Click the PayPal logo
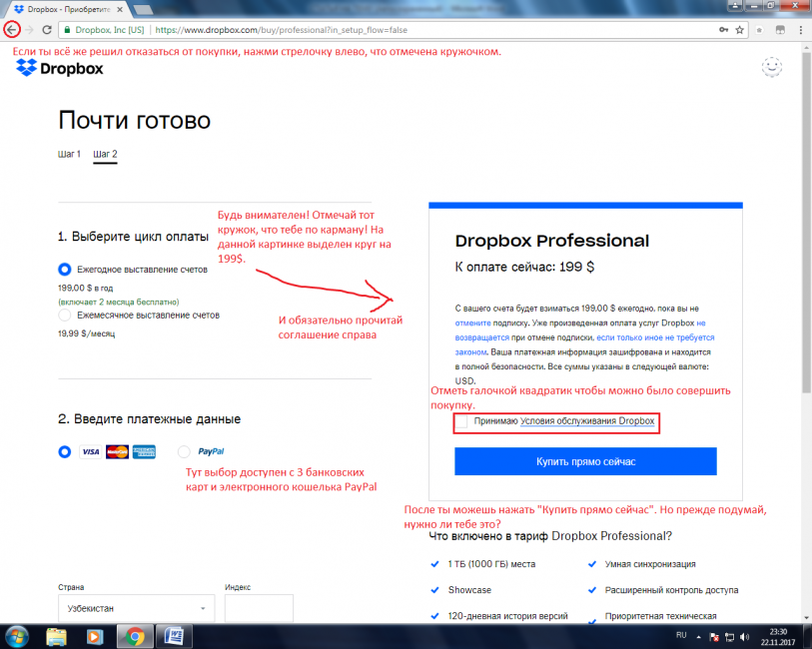This screenshot has height=649, width=812. click(211, 451)
